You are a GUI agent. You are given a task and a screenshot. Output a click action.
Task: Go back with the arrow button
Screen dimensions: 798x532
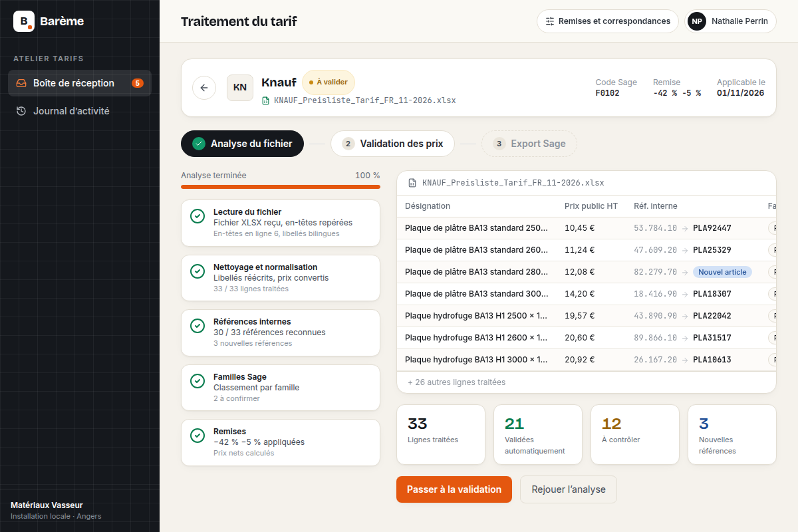tap(204, 88)
